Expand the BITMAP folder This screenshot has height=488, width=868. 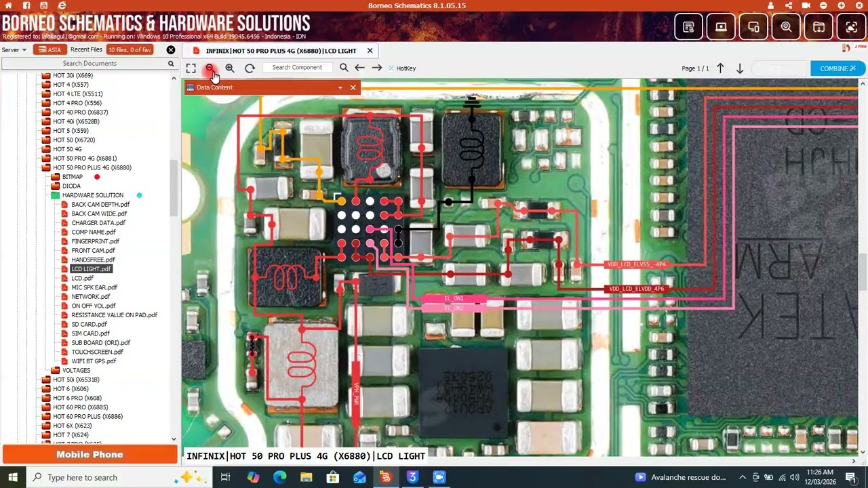coord(56,177)
